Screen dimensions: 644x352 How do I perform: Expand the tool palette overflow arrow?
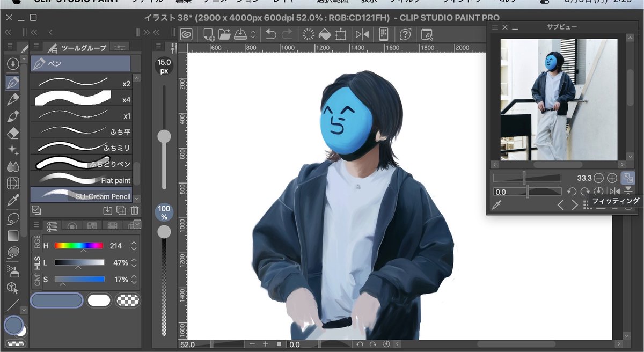[23, 310]
